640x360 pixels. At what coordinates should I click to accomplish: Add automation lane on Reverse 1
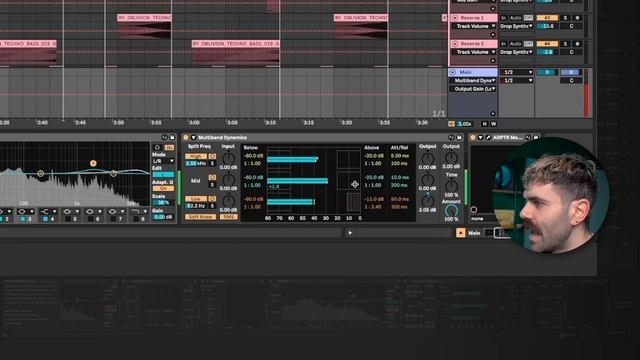click(x=493, y=35)
